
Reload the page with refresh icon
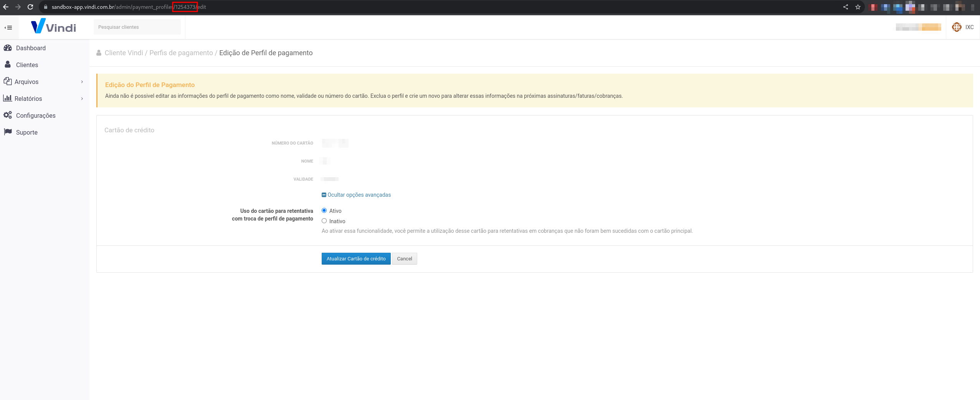(30, 7)
